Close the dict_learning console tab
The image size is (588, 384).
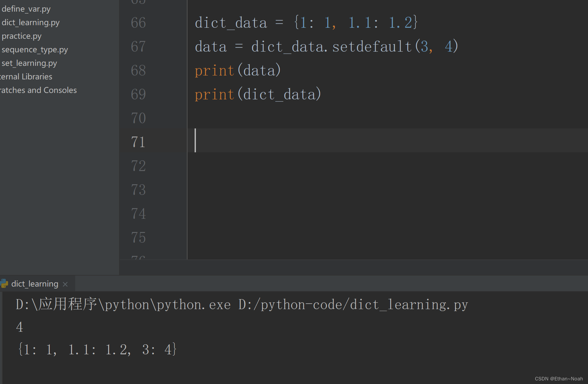(x=65, y=284)
